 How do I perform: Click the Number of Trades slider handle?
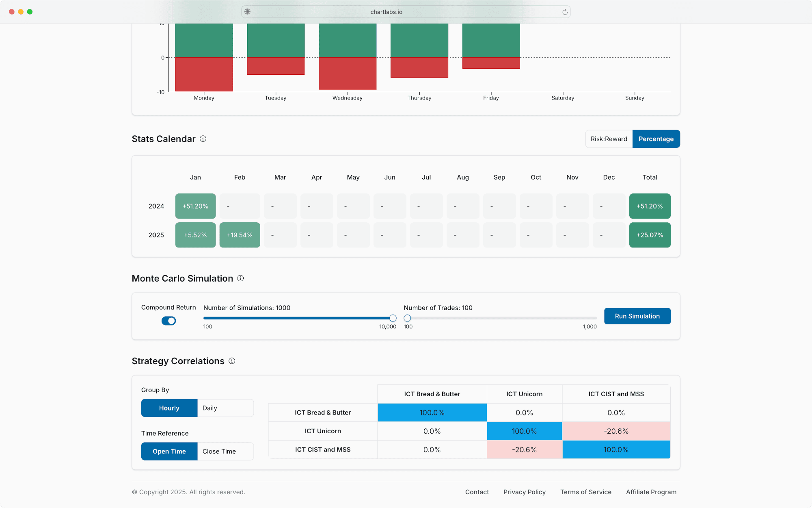(x=407, y=318)
